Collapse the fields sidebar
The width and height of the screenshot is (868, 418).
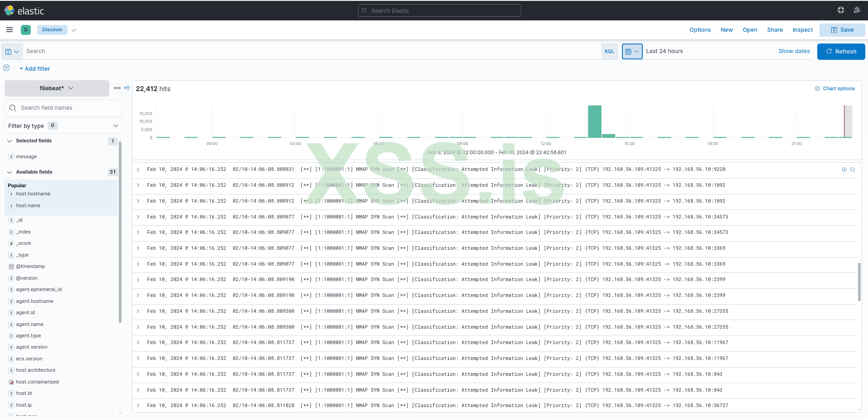127,88
